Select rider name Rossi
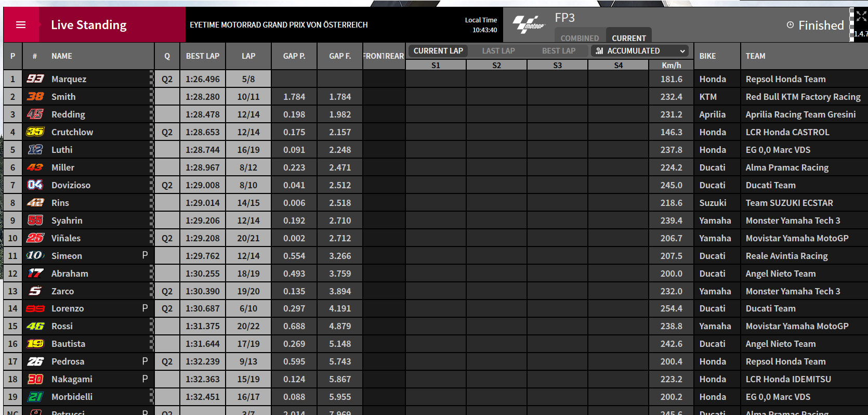Screen dimensions: 868x415 62,326
